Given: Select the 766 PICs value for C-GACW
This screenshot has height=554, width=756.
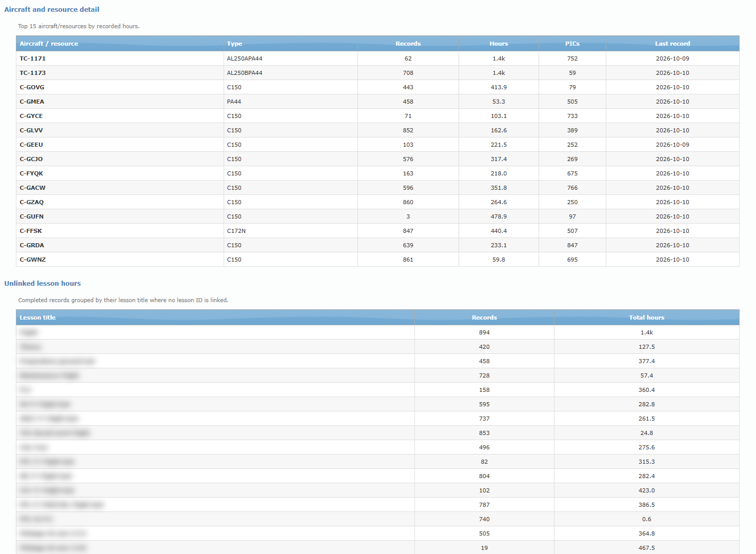Looking at the screenshot, I should pyautogui.click(x=572, y=188).
